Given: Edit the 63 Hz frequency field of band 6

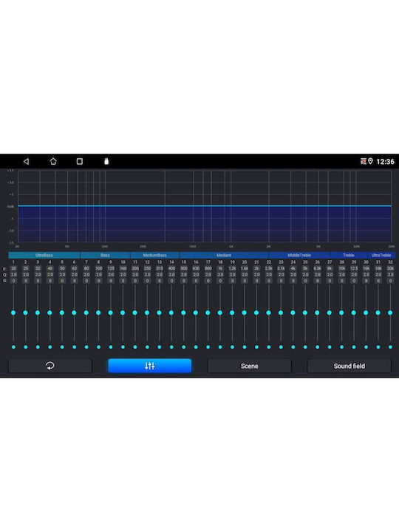Looking at the screenshot, I should pyautogui.click(x=75, y=268).
